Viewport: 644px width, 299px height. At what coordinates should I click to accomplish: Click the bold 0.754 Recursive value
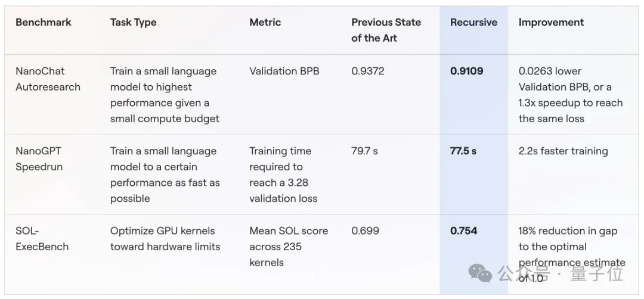click(x=464, y=231)
